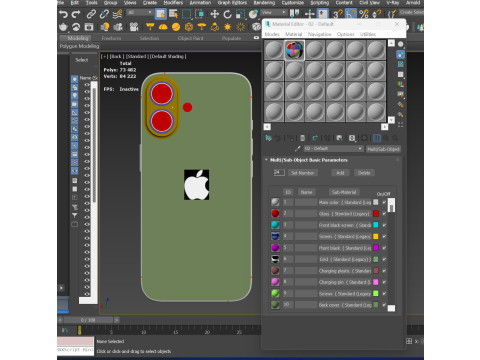Choose the Select by Name tool
480x360 pixels.
click(173, 14)
